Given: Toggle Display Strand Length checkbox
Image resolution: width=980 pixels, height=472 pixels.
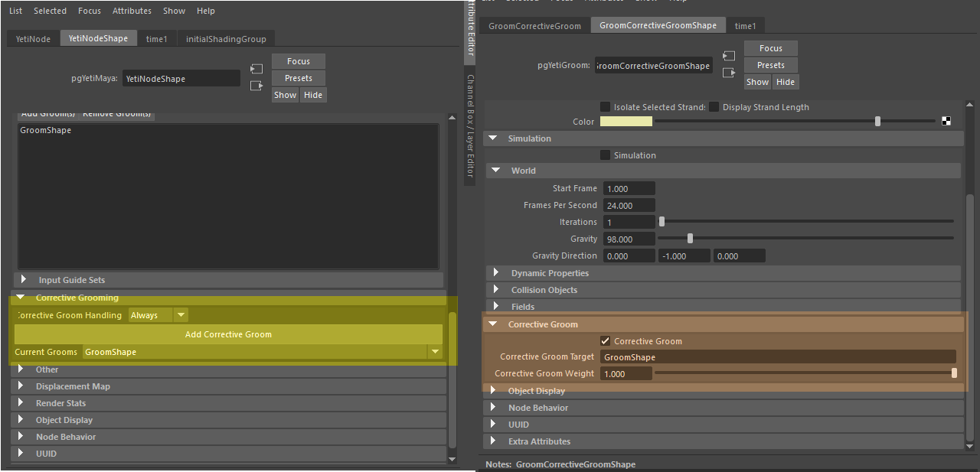Looking at the screenshot, I should click(714, 107).
